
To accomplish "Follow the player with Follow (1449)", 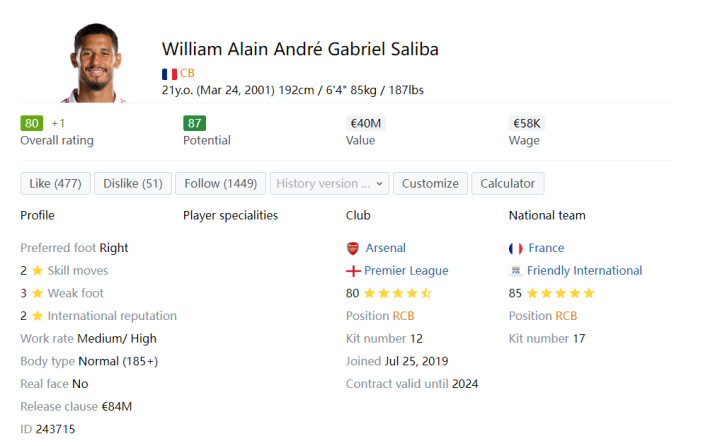I will coord(220,184).
